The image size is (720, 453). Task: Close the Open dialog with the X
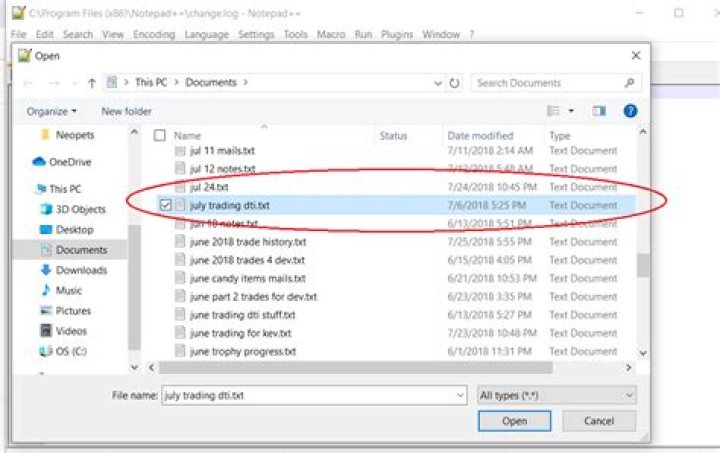tap(636, 56)
